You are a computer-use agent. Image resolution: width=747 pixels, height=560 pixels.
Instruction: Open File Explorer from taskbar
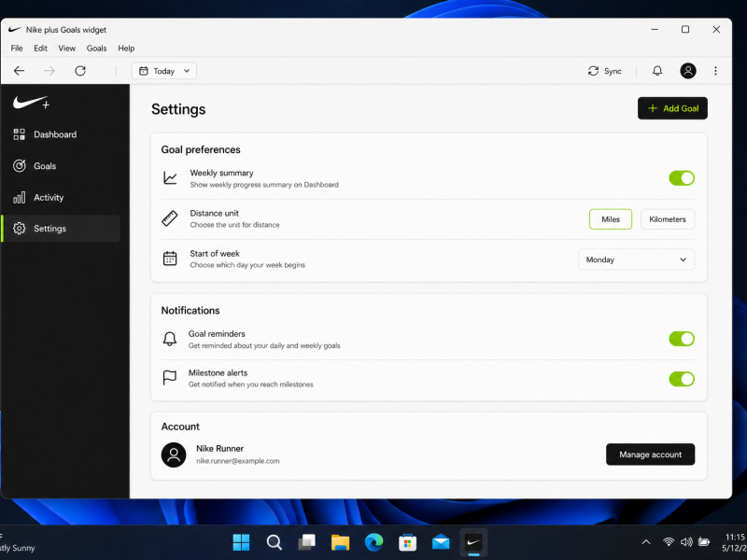(x=340, y=542)
